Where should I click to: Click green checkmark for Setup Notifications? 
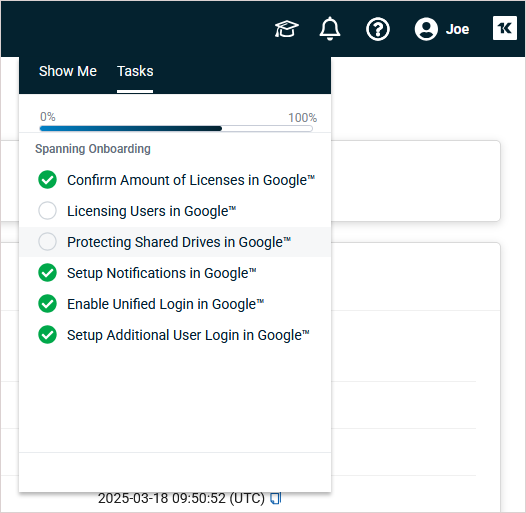pos(47,272)
